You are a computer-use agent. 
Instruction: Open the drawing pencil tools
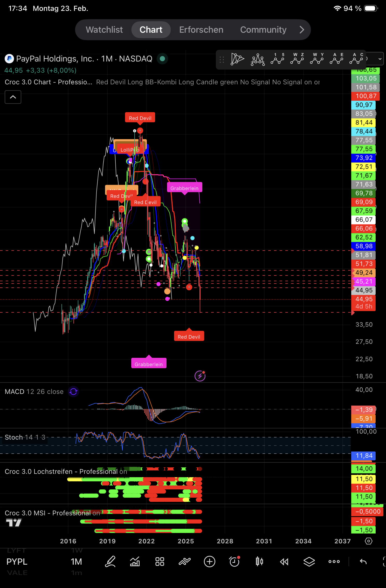(x=110, y=562)
